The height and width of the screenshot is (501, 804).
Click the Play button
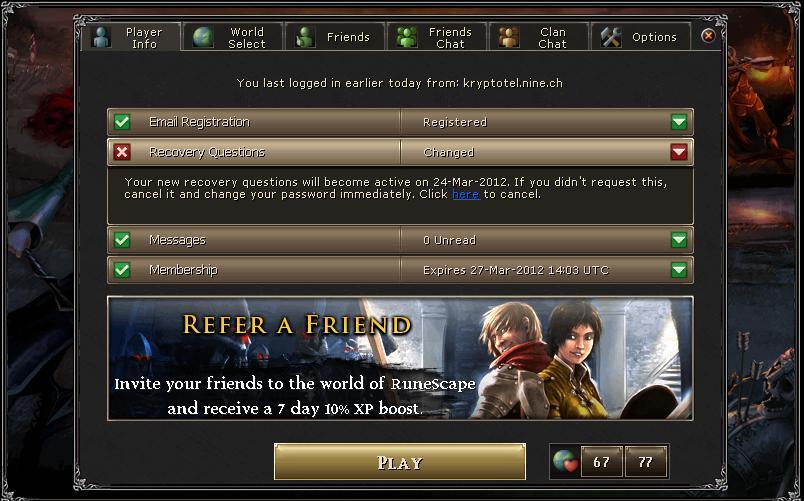pos(400,462)
